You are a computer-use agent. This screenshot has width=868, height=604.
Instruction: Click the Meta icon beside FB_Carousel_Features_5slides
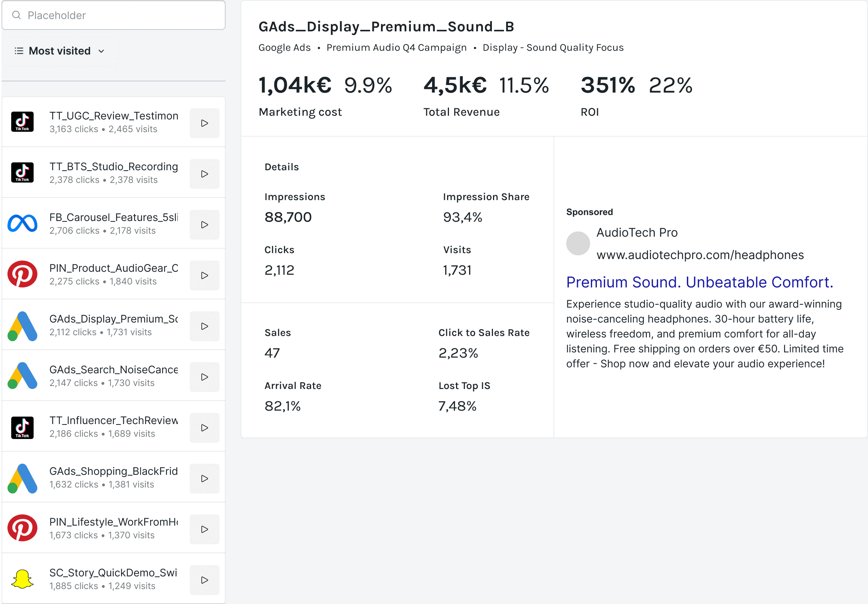click(x=22, y=223)
